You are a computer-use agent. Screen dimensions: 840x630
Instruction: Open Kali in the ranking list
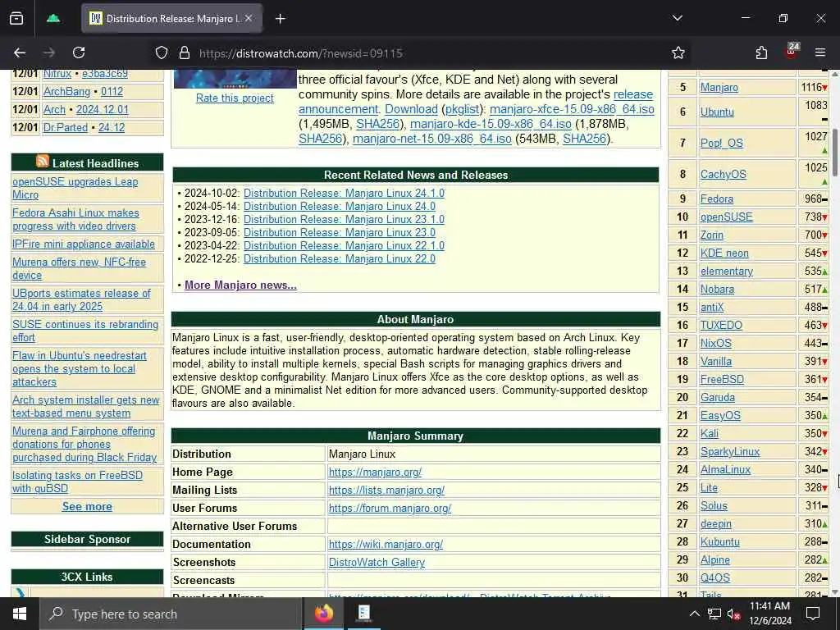click(x=710, y=433)
